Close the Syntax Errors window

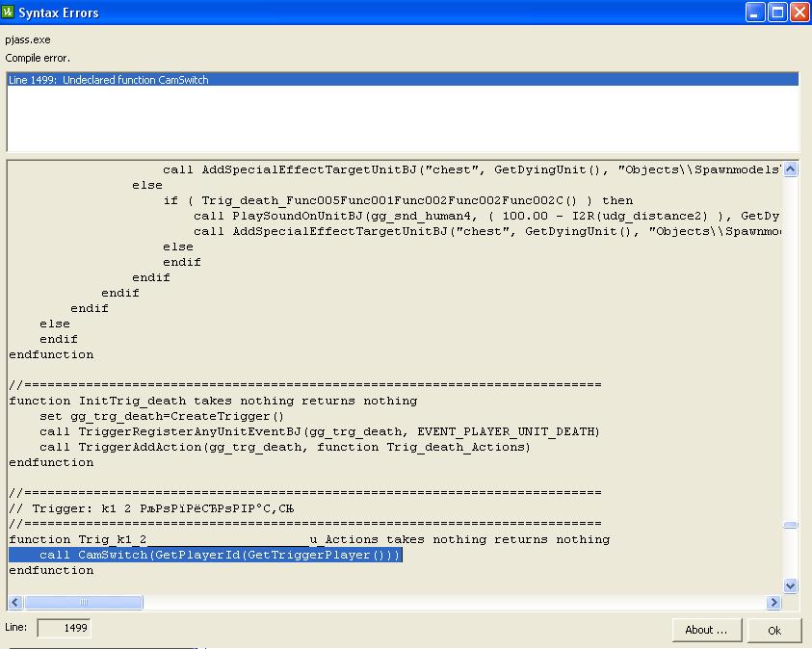[x=799, y=13]
